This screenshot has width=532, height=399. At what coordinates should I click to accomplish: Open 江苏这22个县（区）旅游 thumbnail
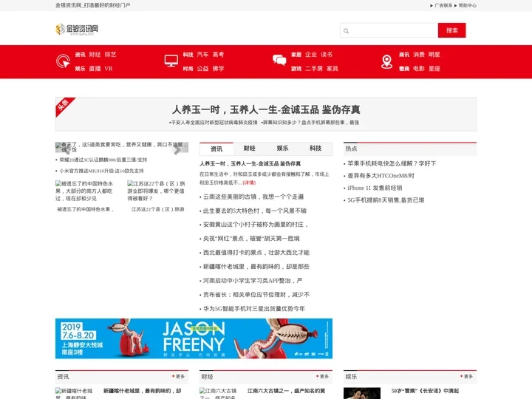pos(157,191)
